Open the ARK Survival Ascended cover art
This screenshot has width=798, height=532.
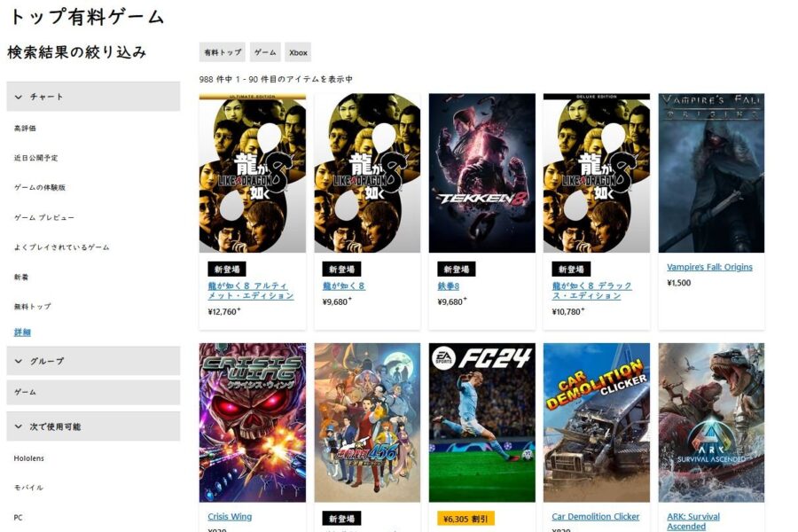coord(711,423)
